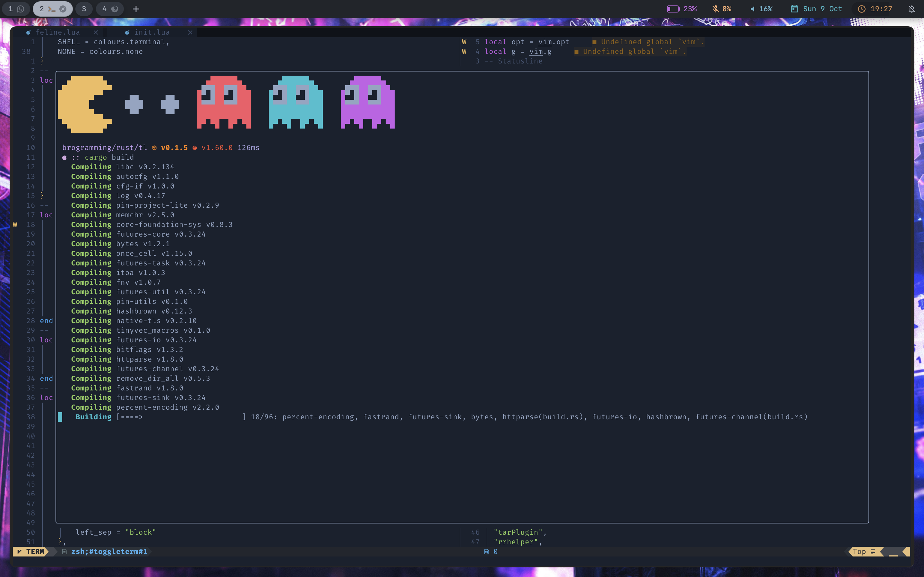Open the calendar widget showing Sun 9 Oct
Screen dimensions: 924x577
816,9
